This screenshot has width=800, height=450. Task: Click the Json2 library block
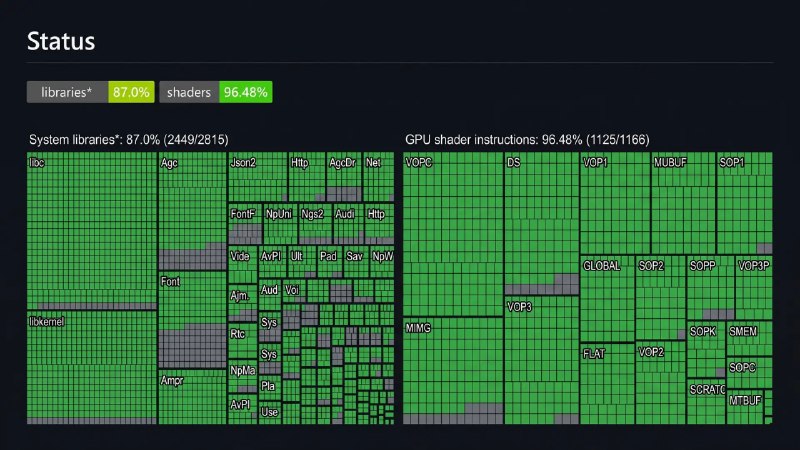[258, 177]
